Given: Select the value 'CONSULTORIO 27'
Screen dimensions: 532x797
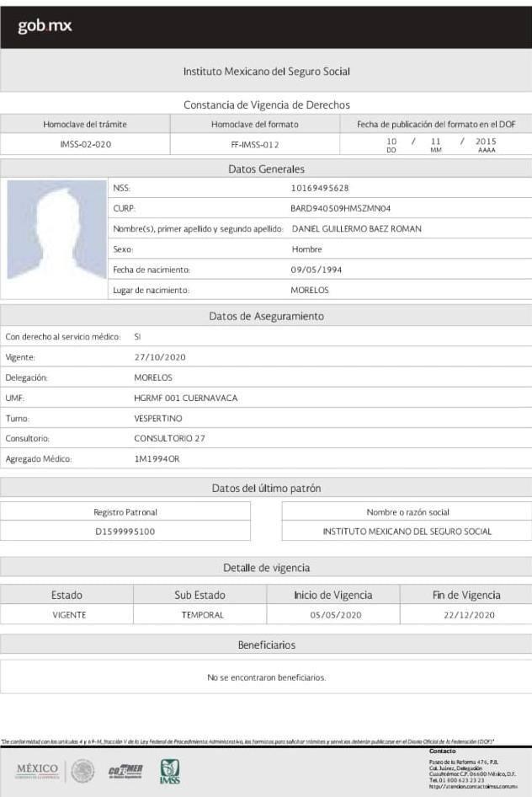Looking at the screenshot, I should point(169,438).
